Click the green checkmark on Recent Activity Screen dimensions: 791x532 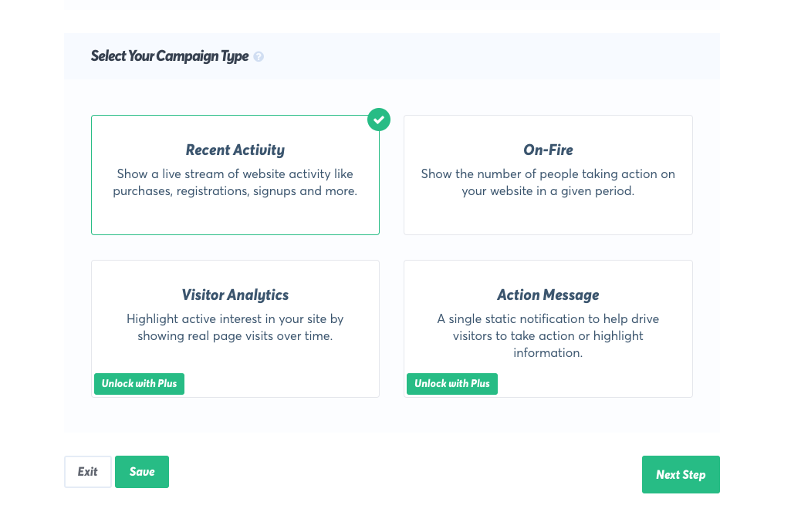378,120
